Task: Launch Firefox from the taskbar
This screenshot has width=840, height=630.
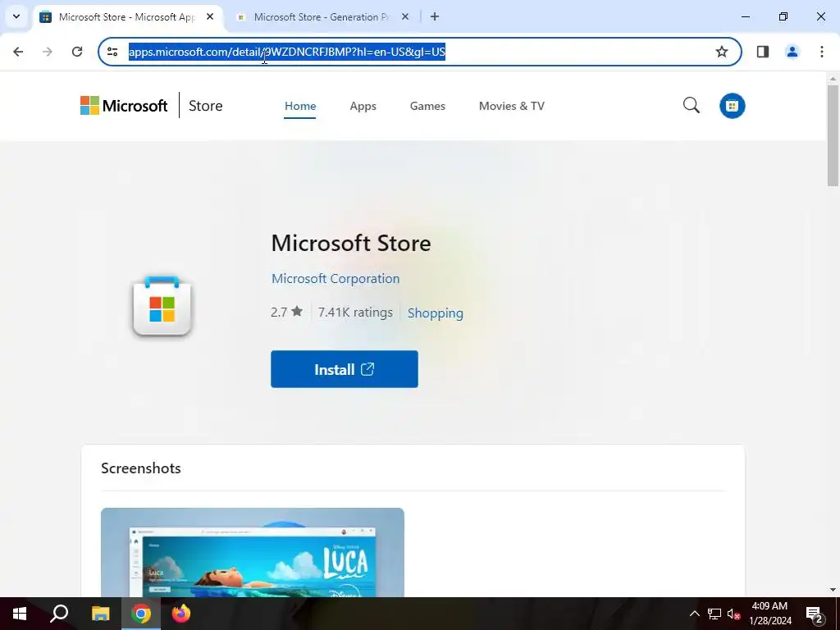Action: click(181, 614)
